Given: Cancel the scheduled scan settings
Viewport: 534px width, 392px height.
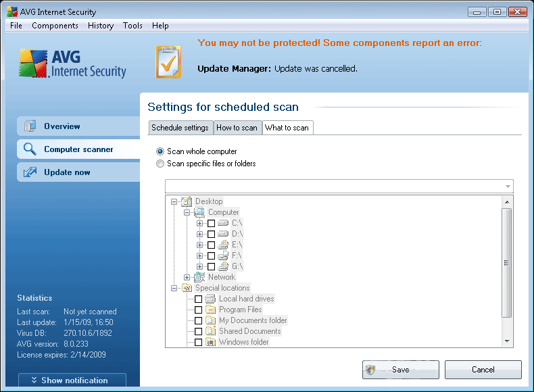Looking at the screenshot, I should (483, 370).
